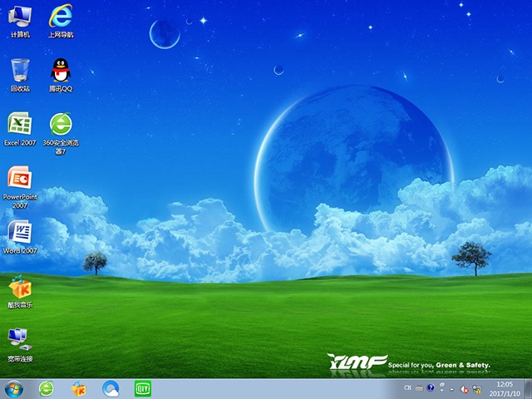532x399 pixels.
Task: Open the network status tray icon
Action: 476,388
